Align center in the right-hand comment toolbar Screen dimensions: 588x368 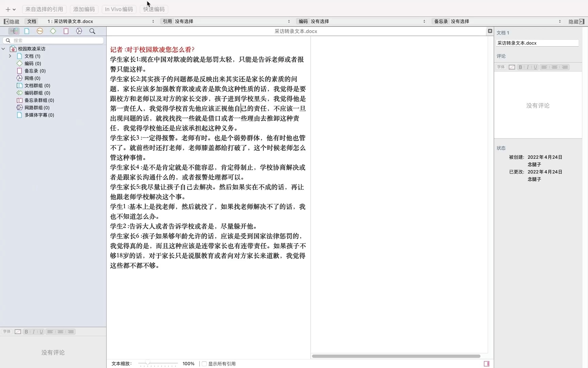[x=555, y=67]
